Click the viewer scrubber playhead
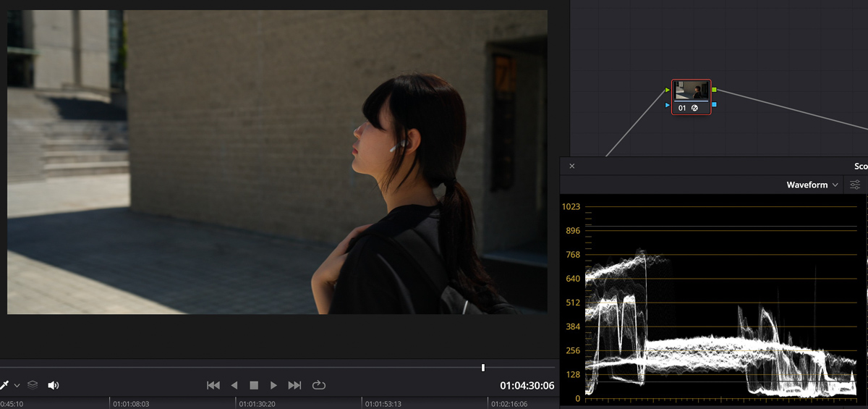This screenshot has height=409, width=868. pos(483,368)
